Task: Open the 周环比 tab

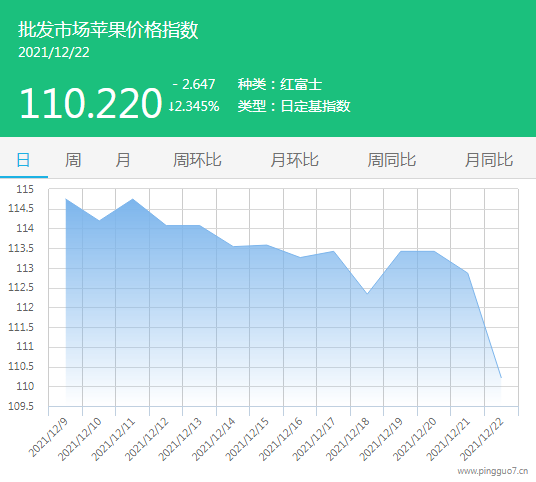Action: 197,160
